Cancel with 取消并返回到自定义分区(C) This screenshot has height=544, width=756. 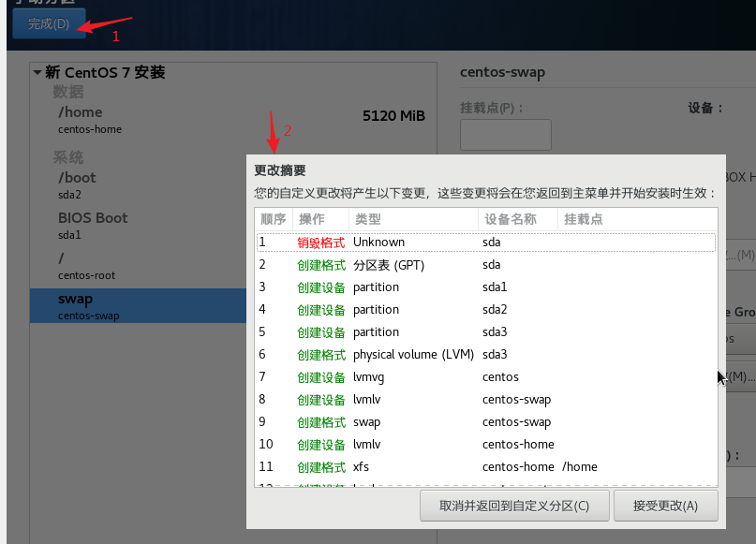(514, 506)
